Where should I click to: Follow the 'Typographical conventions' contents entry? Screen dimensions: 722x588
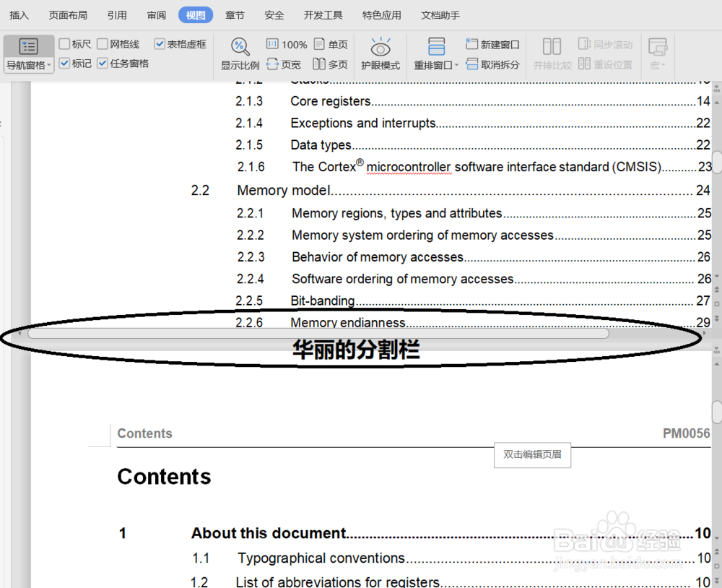452,558
